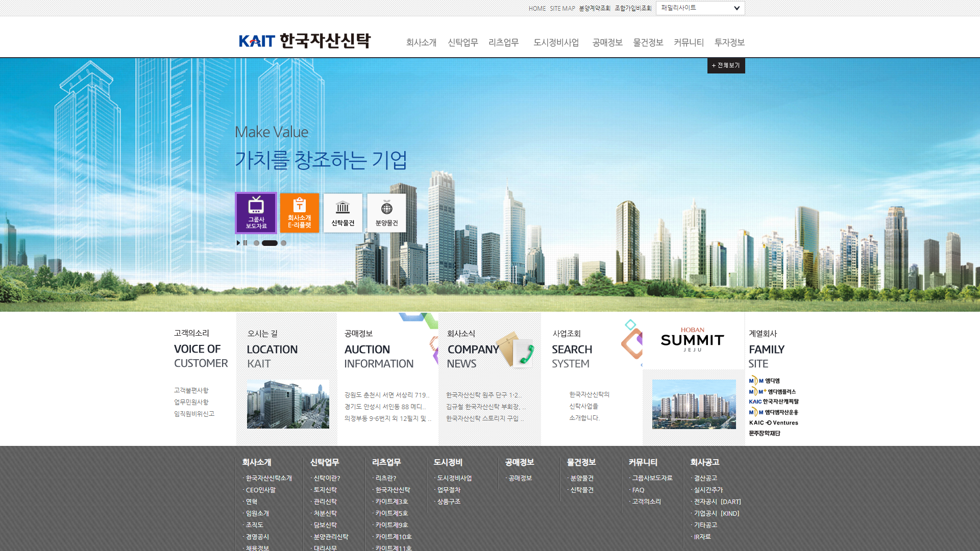Select the third banner slide dot
Image resolution: width=980 pixels, height=551 pixels.
click(284, 243)
